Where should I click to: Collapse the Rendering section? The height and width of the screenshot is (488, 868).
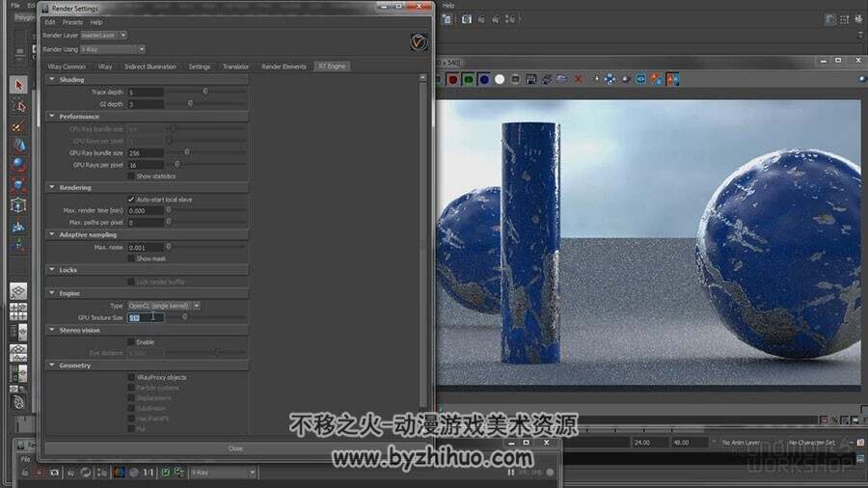coord(52,187)
